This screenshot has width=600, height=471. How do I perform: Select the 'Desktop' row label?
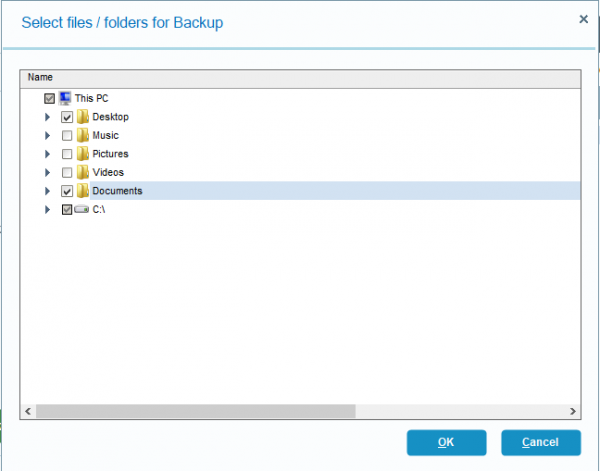[111, 117]
